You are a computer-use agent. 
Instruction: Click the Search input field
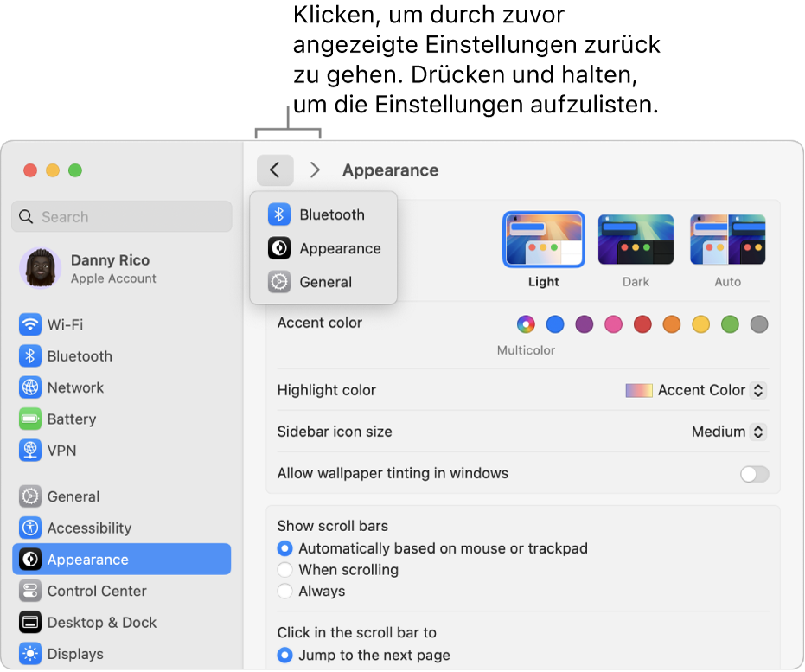tap(122, 216)
